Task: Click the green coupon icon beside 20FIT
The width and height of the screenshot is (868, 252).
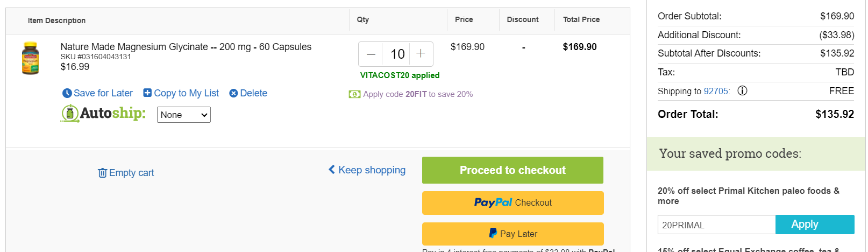Action: tap(354, 94)
